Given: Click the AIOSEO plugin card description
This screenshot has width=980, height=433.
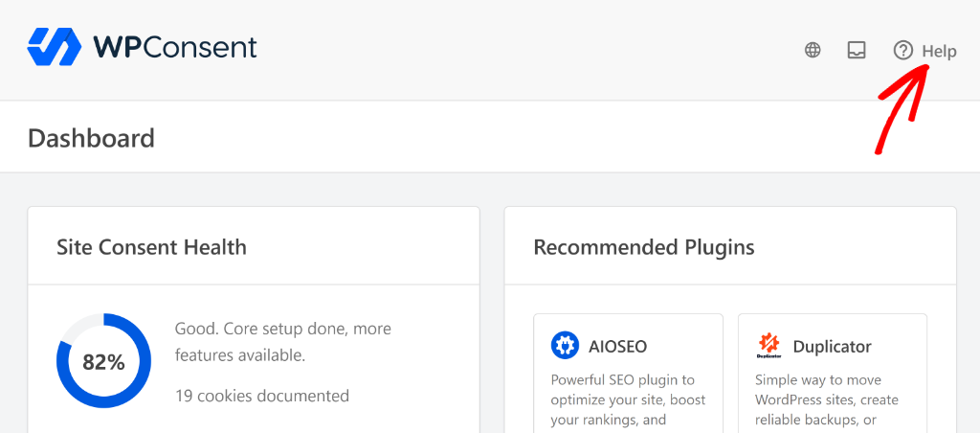Looking at the screenshot, I should tap(628, 400).
